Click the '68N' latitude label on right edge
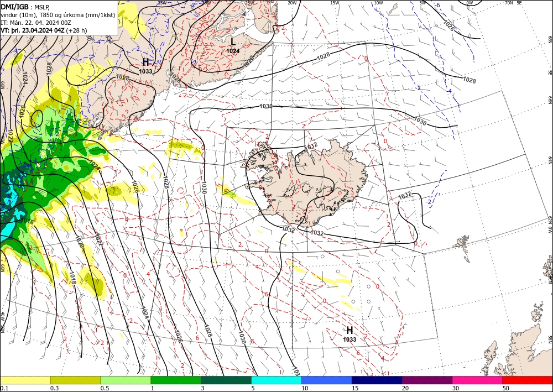This screenshot has height=392, width=553. pos(550,39)
